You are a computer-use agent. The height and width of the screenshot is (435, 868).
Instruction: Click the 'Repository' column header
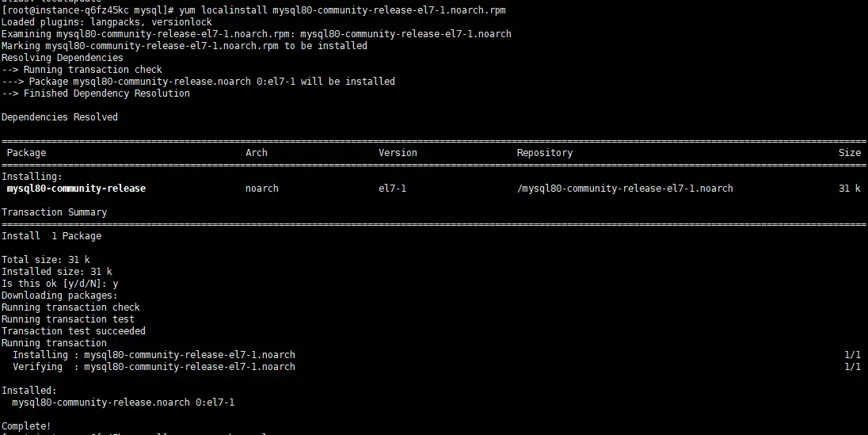(545, 152)
